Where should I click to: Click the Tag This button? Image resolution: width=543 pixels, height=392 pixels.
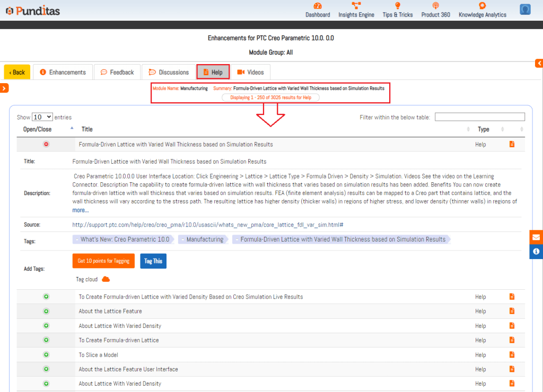[x=153, y=261]
